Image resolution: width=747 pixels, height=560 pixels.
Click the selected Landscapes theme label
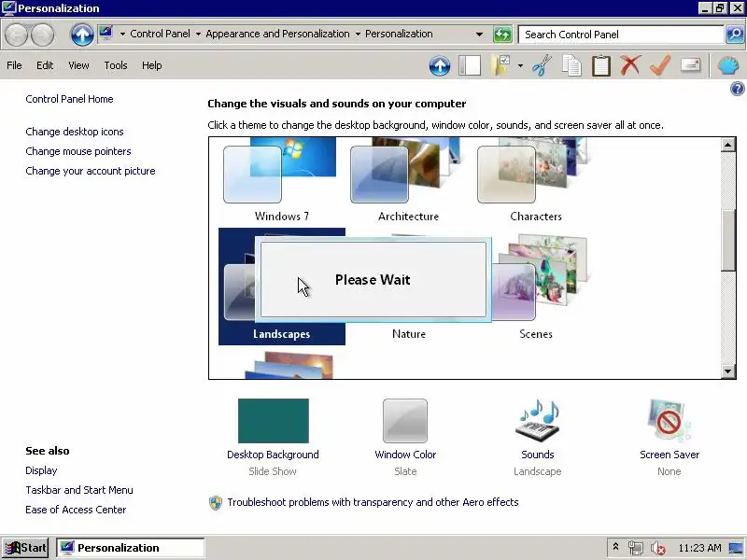point(282,334)
